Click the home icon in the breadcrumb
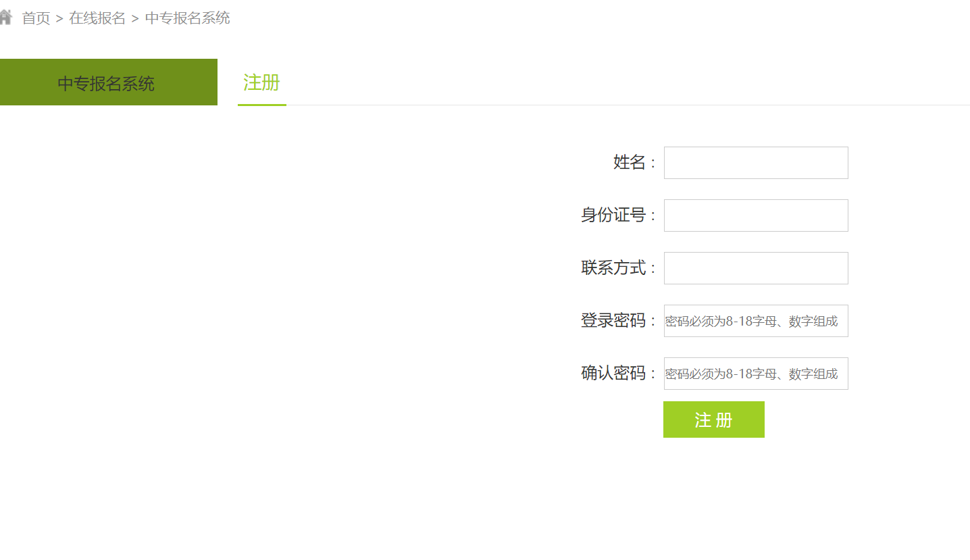The width and height of the screenshot is (970, 560). pos(5,18)
